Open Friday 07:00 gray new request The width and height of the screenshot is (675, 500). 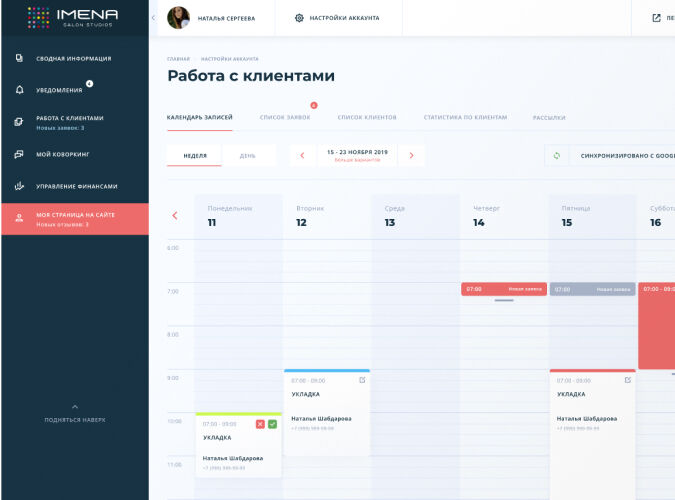click(592, 289)
